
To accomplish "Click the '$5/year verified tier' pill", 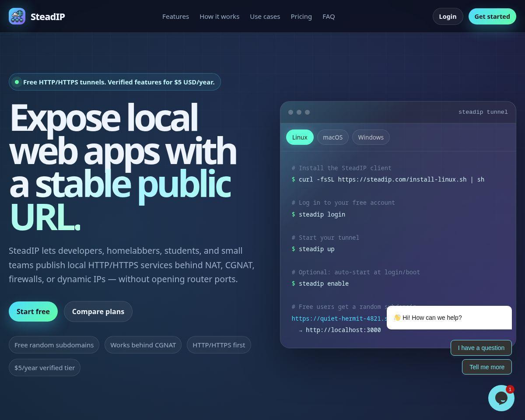I will tap(45, 367).
